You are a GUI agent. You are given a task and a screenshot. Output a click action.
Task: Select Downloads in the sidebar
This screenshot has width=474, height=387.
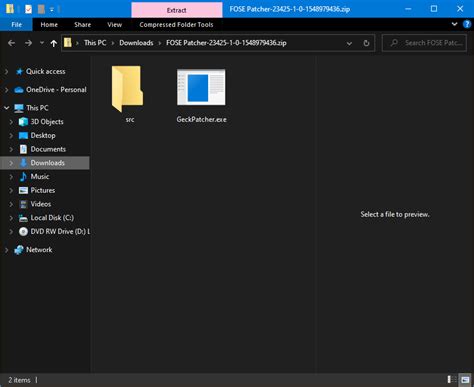pos(47,163)
